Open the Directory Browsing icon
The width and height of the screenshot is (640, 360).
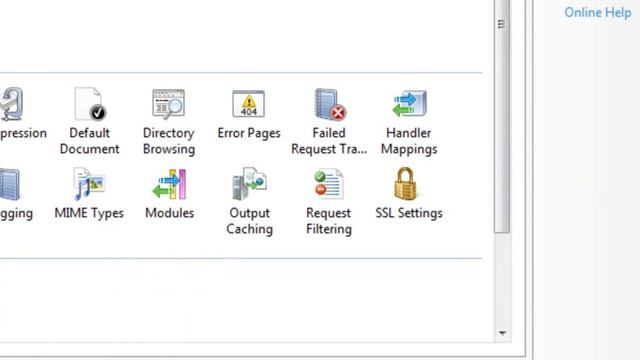pyautogui.click(x=169, y=104)
